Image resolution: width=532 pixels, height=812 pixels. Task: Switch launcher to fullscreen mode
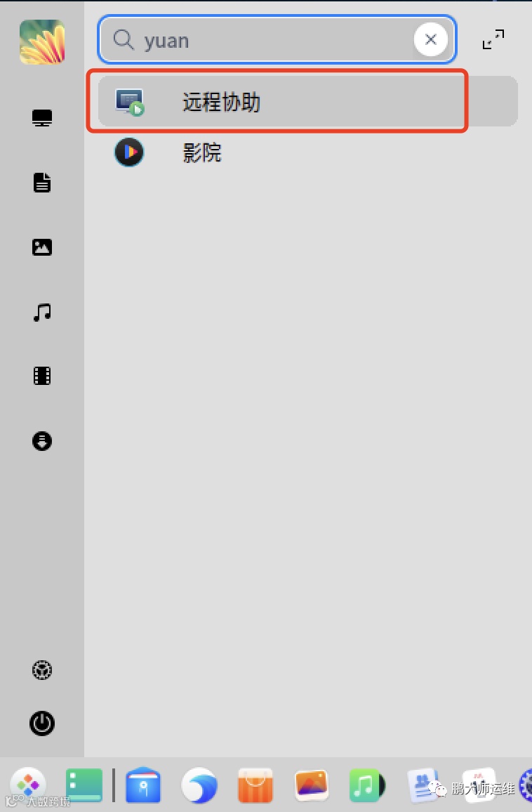493,39
